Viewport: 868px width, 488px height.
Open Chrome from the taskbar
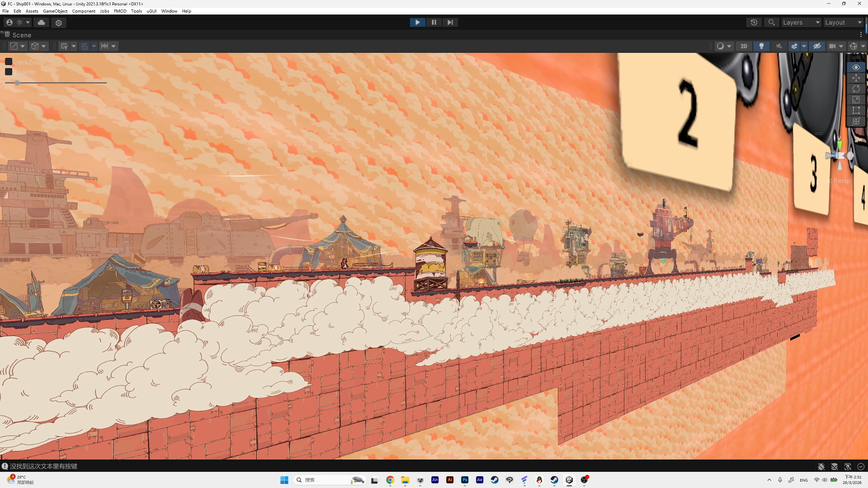(390, 480)
